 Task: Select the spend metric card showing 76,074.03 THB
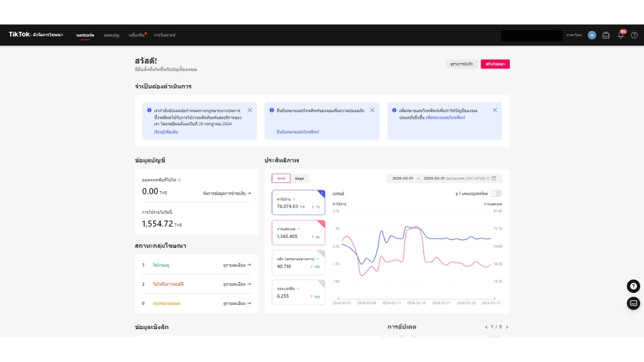click(x=298, y=202)
